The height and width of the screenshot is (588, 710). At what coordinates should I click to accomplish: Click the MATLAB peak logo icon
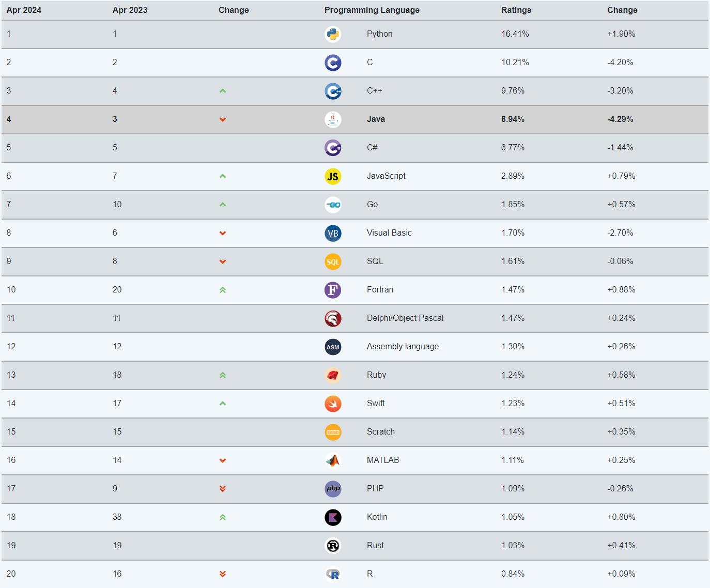point(333,460)
